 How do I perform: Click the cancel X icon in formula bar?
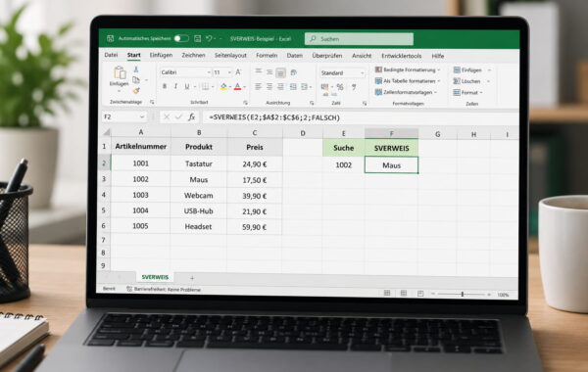coord(167,116)
